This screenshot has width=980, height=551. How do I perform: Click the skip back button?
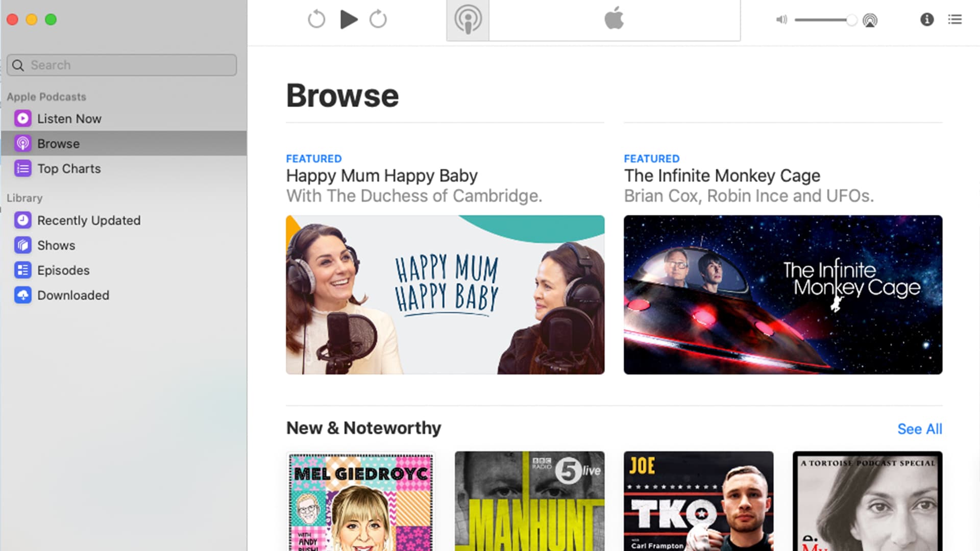[x=316, y=20]
